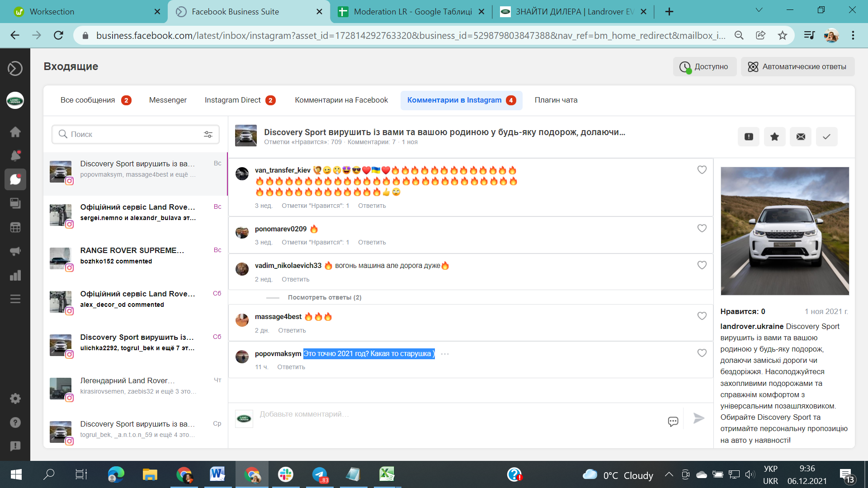
Task: Expand Посмотреть ответы (2) replies
Action: point(324,297)
